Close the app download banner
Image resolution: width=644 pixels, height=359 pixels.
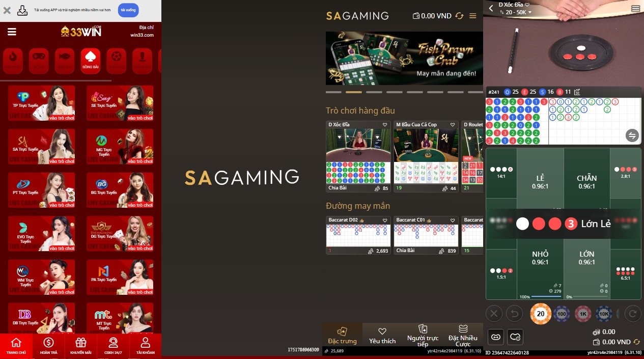pos(7,10)
